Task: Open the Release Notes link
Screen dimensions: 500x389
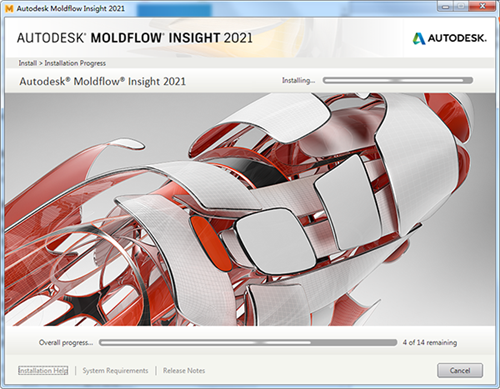Action: 184,370
